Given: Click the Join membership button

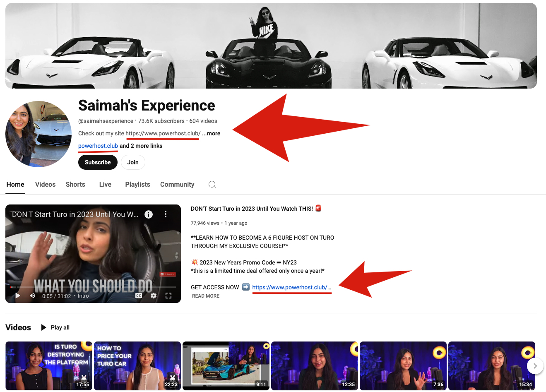Looking at the screenshot, I should coord(133,162).
